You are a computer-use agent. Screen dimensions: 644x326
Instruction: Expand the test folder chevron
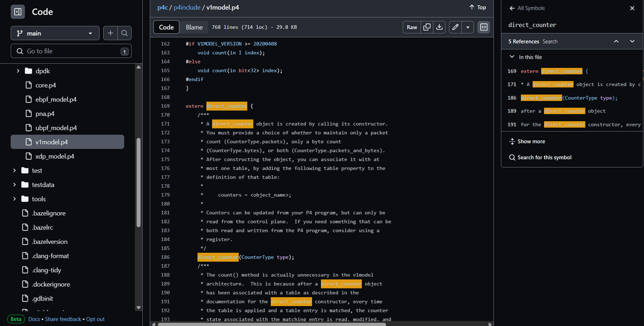pos(14,171)
